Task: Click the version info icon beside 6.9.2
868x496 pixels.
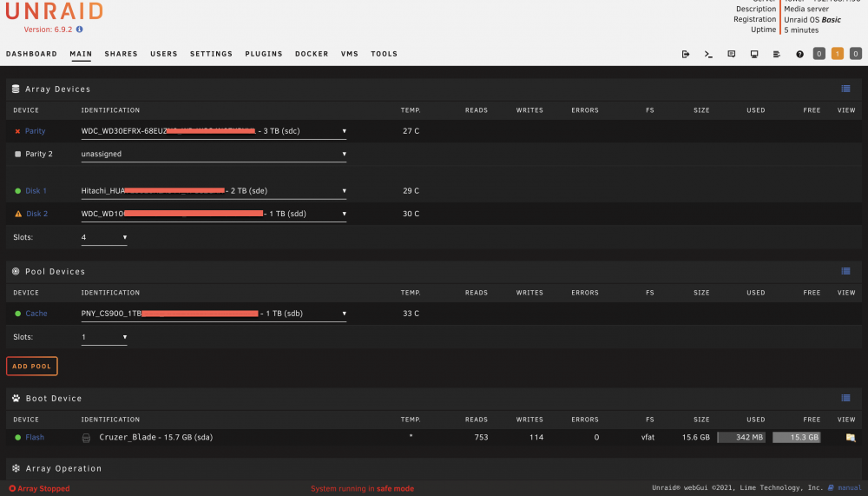Action: pyautogui.click(x=79, y=30)
